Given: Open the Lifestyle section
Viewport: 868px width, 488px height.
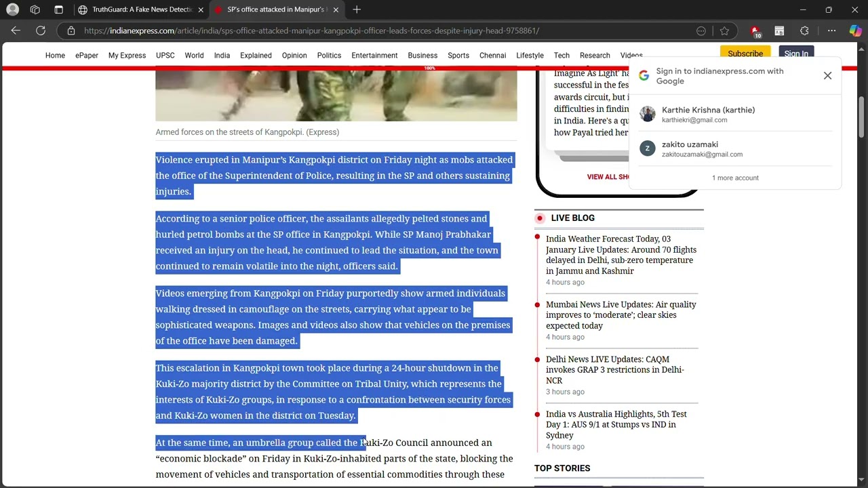Looking at the screenshot, I should click(530, 56).
